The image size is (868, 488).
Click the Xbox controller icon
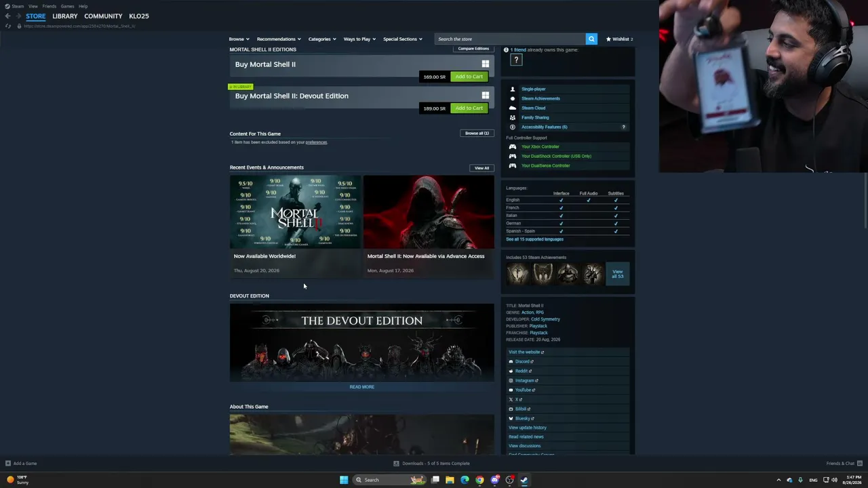coord(513,146)
